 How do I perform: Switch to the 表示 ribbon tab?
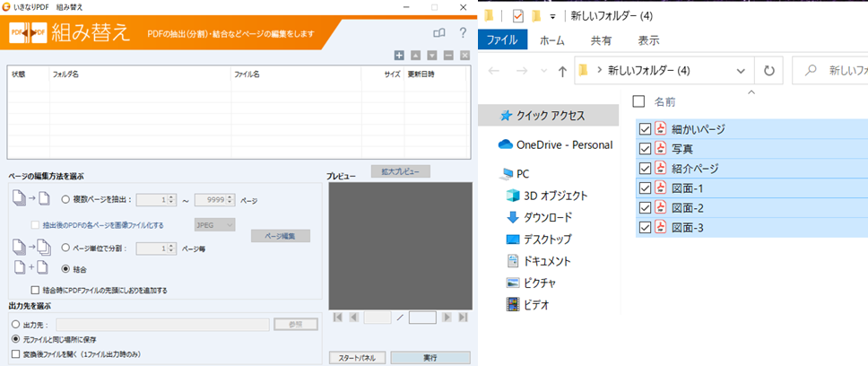point(648,40)
